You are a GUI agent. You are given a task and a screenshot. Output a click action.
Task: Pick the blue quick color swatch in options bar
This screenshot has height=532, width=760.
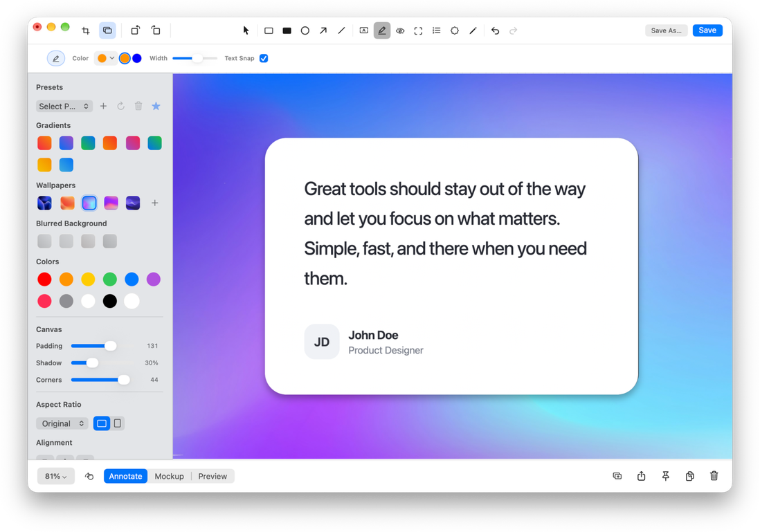point(137,58)
